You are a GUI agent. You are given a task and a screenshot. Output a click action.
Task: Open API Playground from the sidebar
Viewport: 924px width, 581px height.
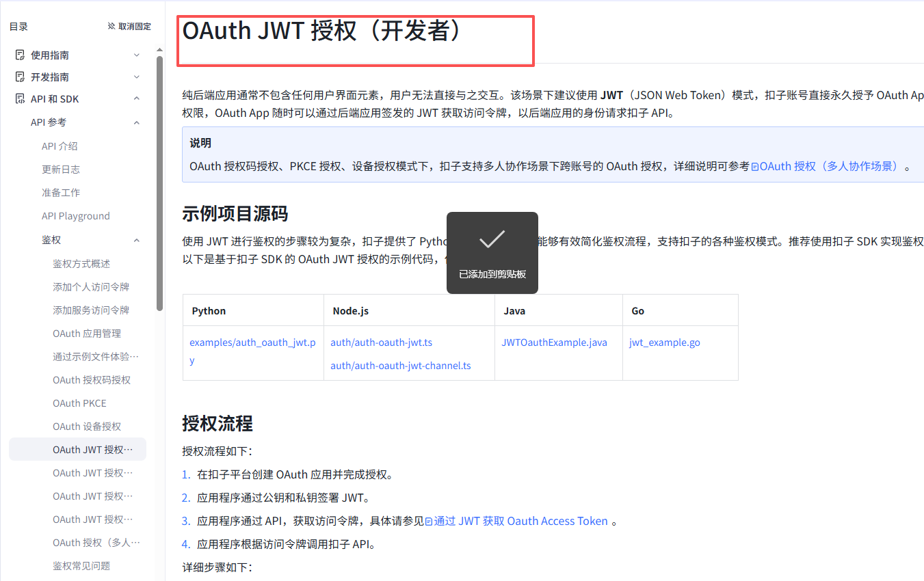click(x=76, y=216)
